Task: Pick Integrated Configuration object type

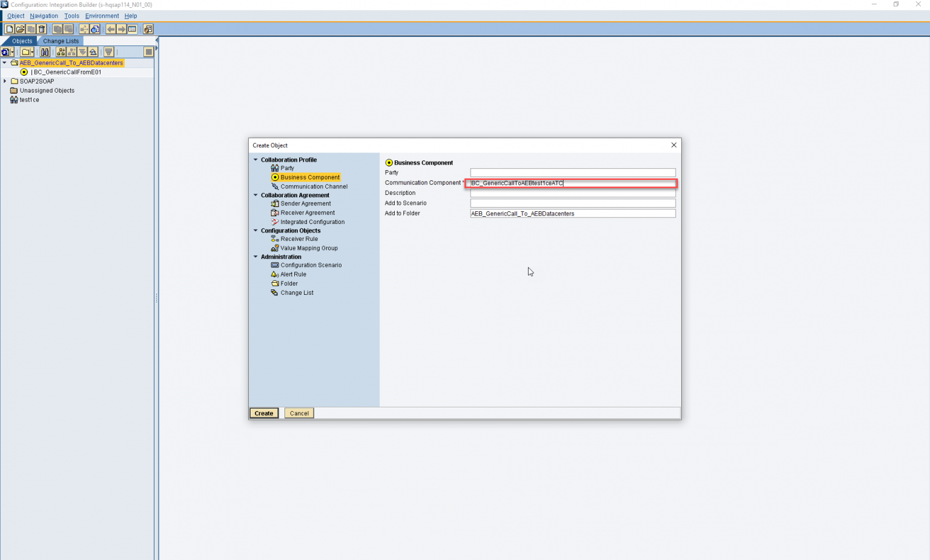Action: pos(312,222)
